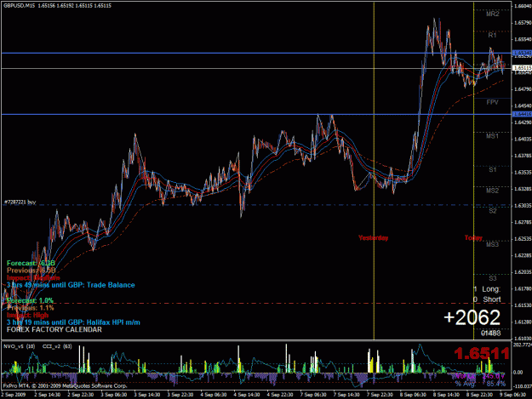Click the 1.64035 price axis label

pos(523,139)
